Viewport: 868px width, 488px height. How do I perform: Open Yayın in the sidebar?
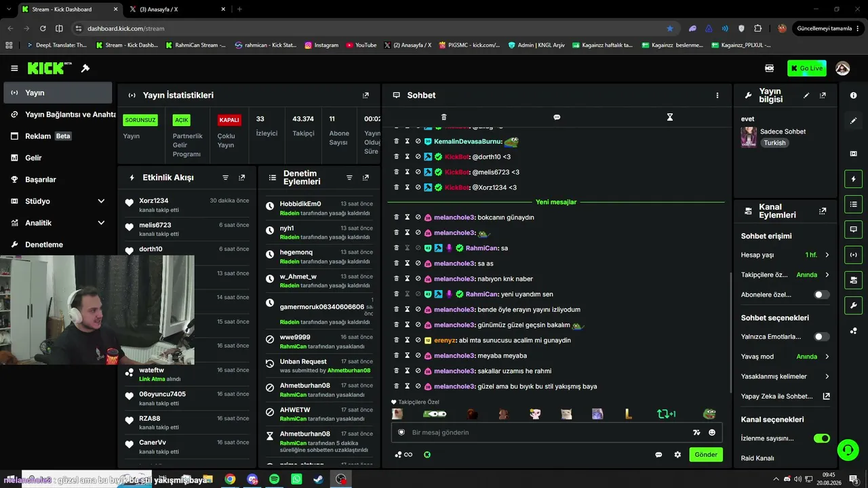(57, 93)
